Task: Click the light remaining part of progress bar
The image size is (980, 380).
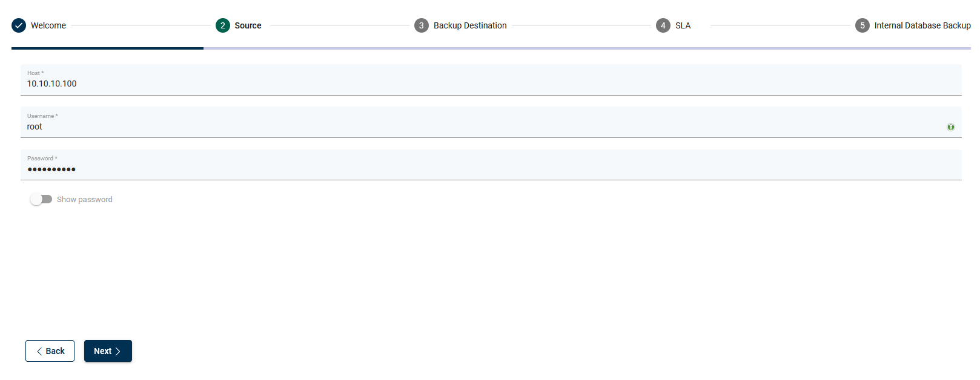Action: coord(586,48)
